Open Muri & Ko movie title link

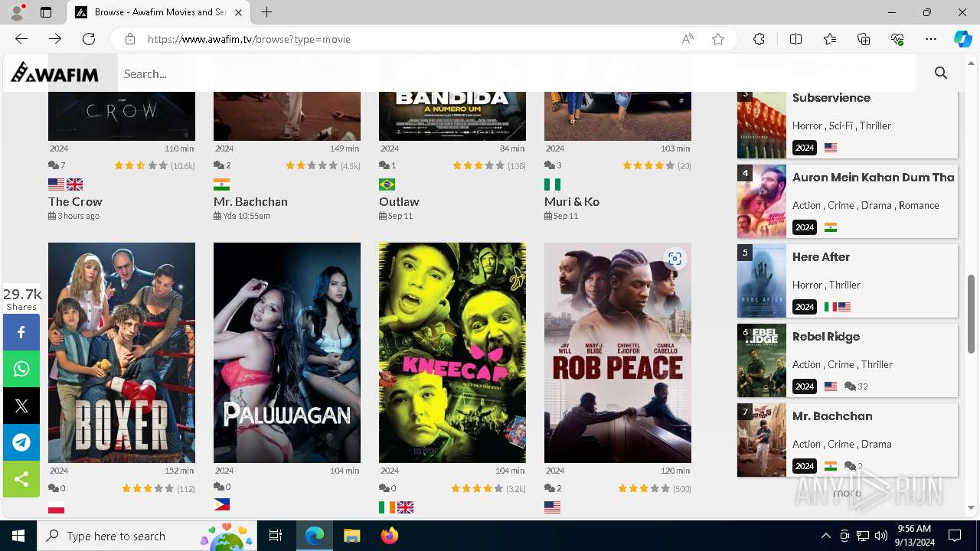(572, 201)
